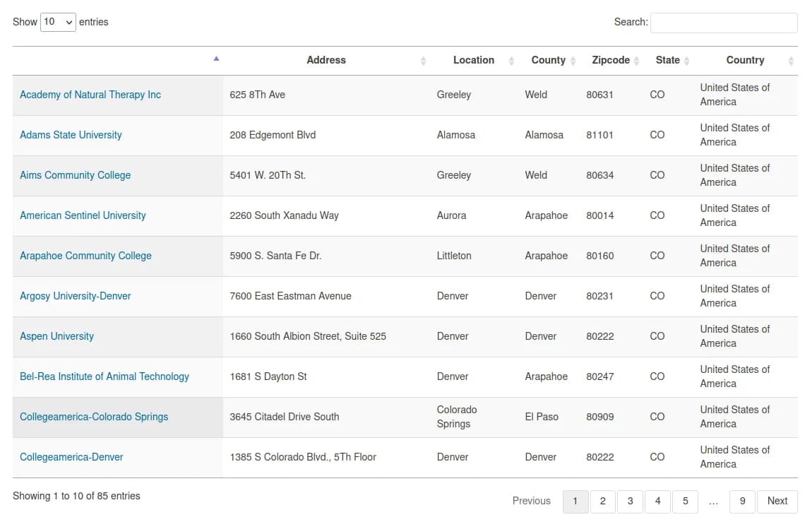Sort the table by Country column
The image size is (812, 522).
coord(745,60)
